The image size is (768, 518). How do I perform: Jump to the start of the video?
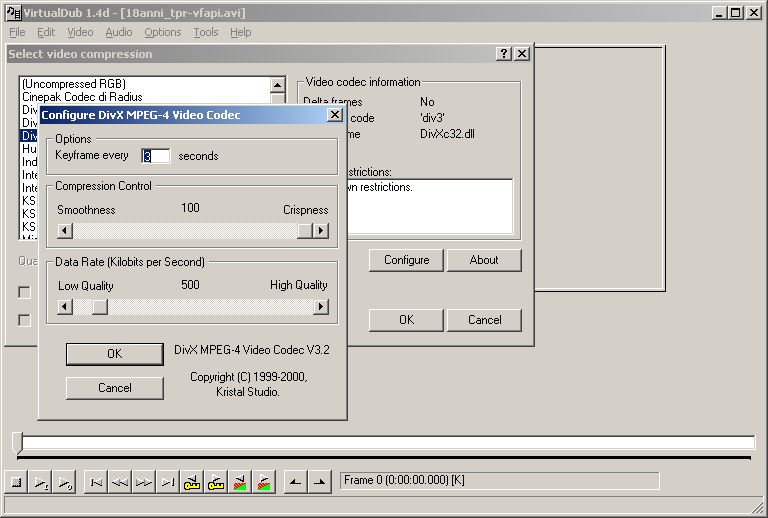click(96, 482)
